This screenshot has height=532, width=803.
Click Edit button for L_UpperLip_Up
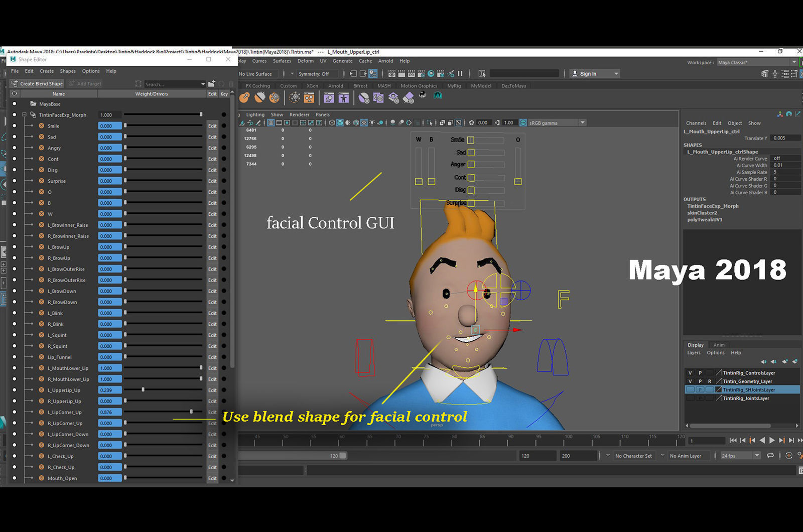pos(212,390)
